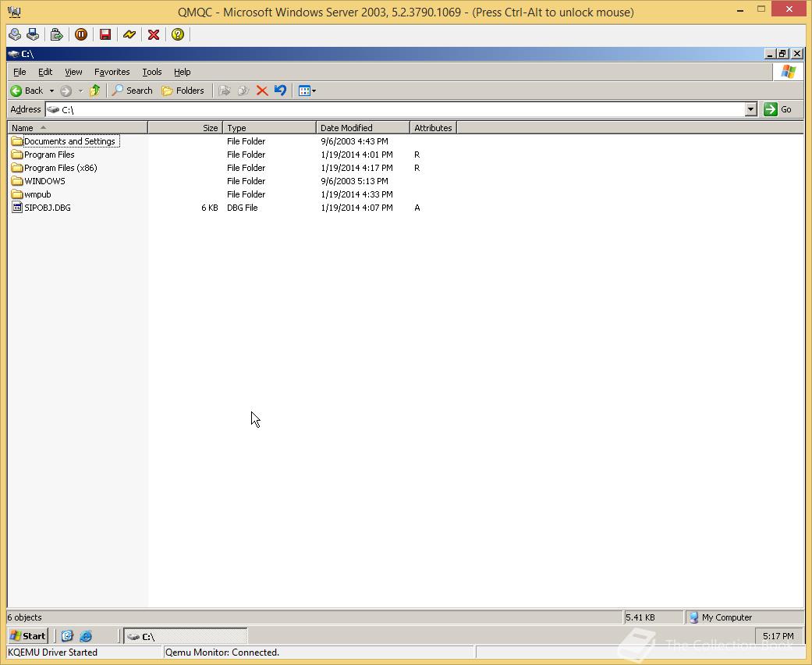Open the Favorites menu
The width and height of the screenshot is (812, 665).
click(x=112, y=72)
